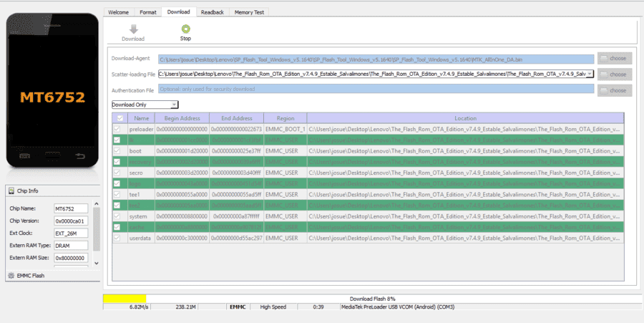Click the End Address column header
This screenshot has width=644, height=323.
[237, 118]
